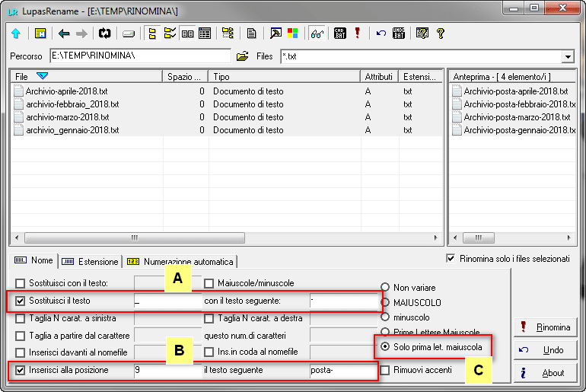This screenshot has width=586, height=392.
Task: Toggle 'Rinomina solo i files selezionati'
Action: (x=451, y=259)
